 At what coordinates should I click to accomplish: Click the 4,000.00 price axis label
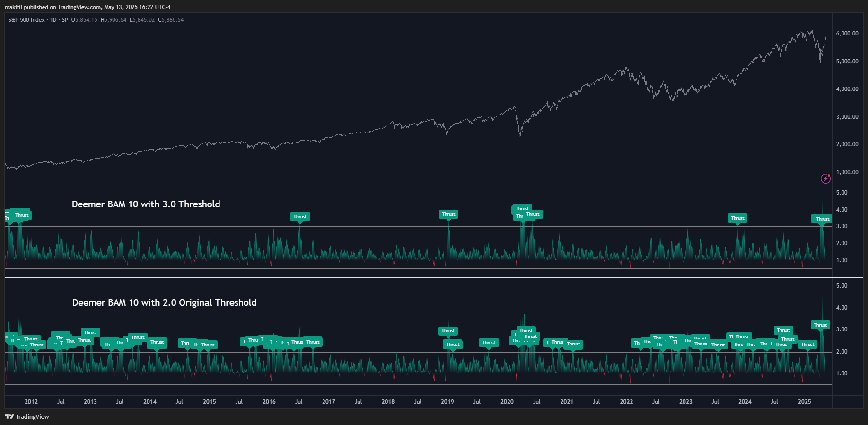[847, 89]
